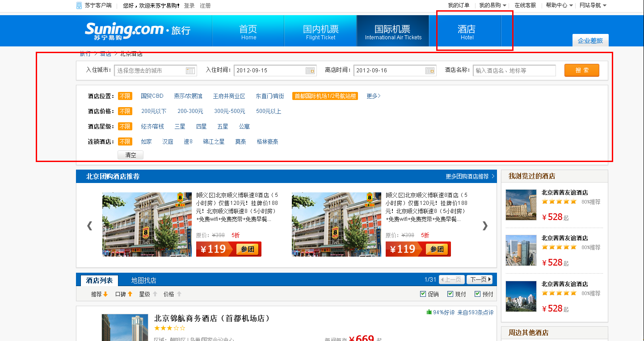
Task: Open calendar icon in check-out date field
Action: coord(429,71)
